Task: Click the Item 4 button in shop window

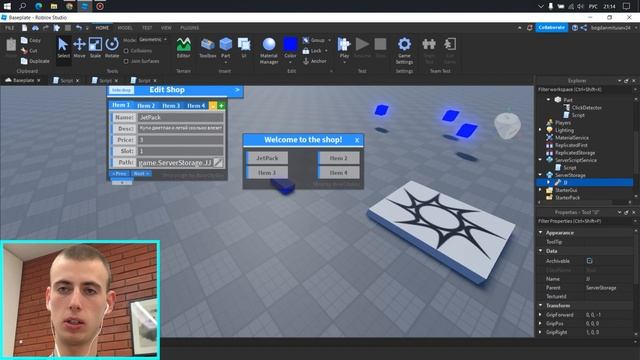Action: click(338, 173)
